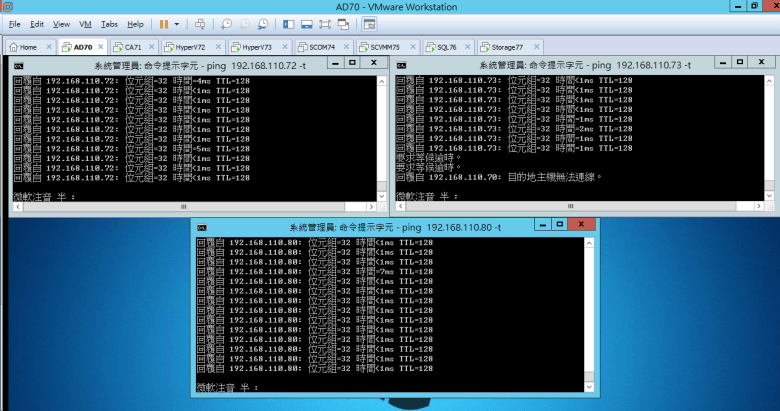Click the Pause VM toolbar button
This screenshot has width=780, height=411.
(163, 23)
